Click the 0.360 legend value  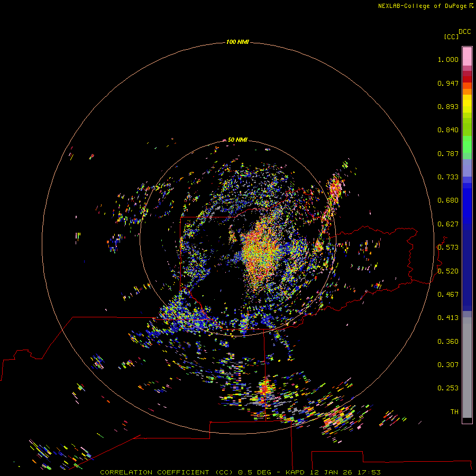point(448,342)
